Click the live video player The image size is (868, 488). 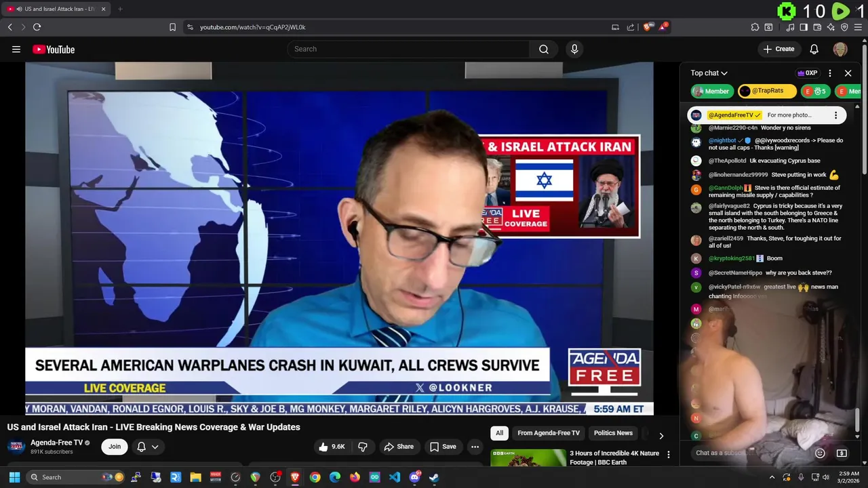pos(339,238)
